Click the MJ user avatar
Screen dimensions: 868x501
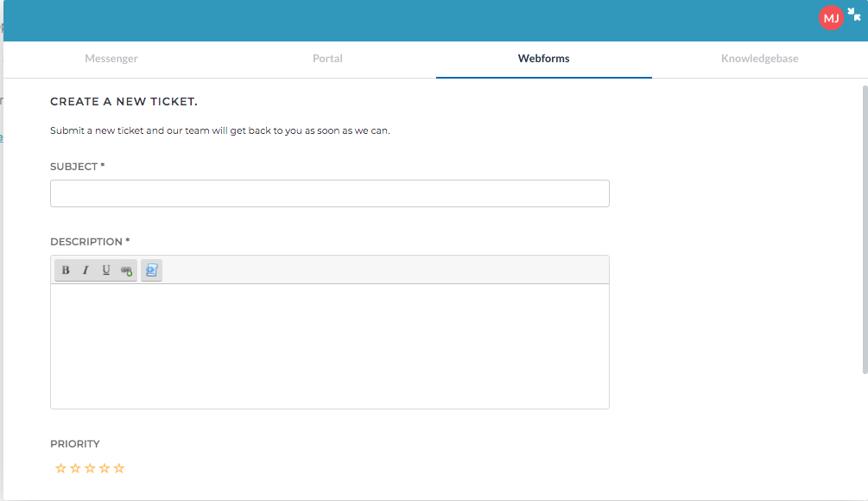tap(831, 18)
